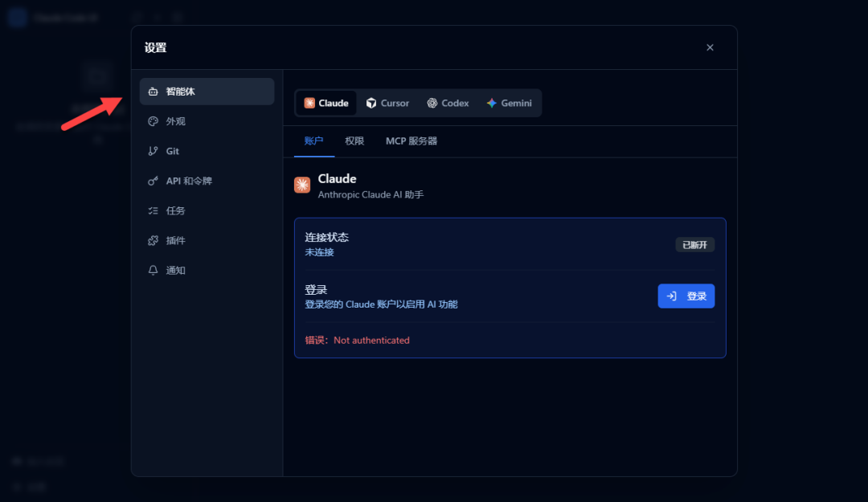Open Git settings via branch icon
Viewport: 868px width, 502px height.
pos(154,151)
